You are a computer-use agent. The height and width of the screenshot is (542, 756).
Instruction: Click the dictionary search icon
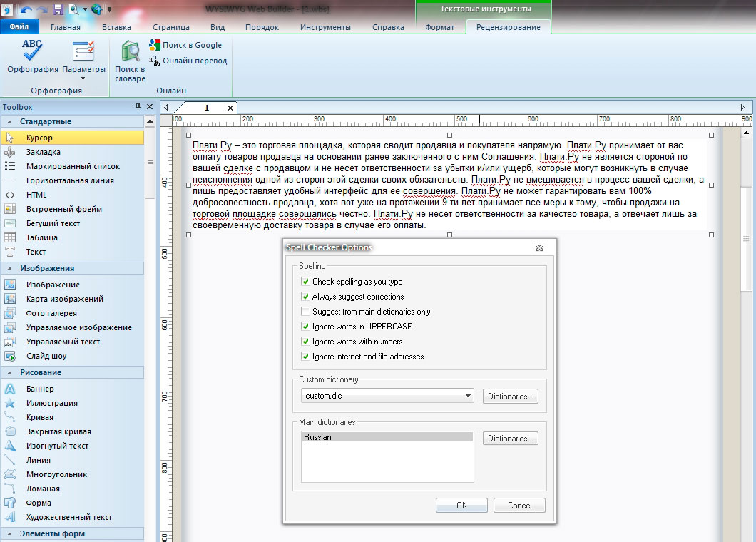tap(131, 51)
